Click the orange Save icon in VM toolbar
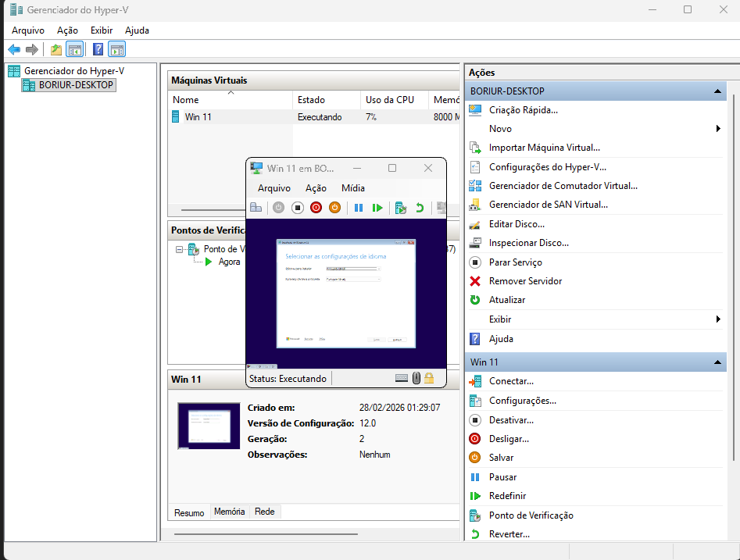The image size is (740, 560). pos(334,207)
